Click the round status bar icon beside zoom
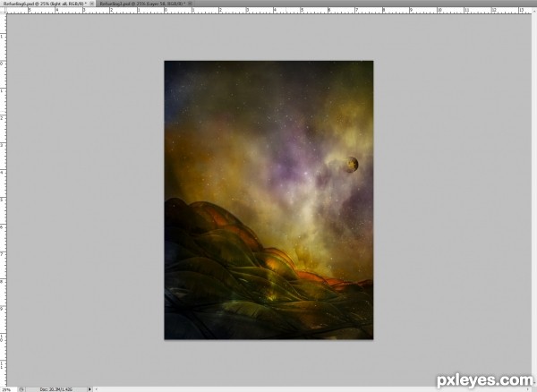 [21, 389]
